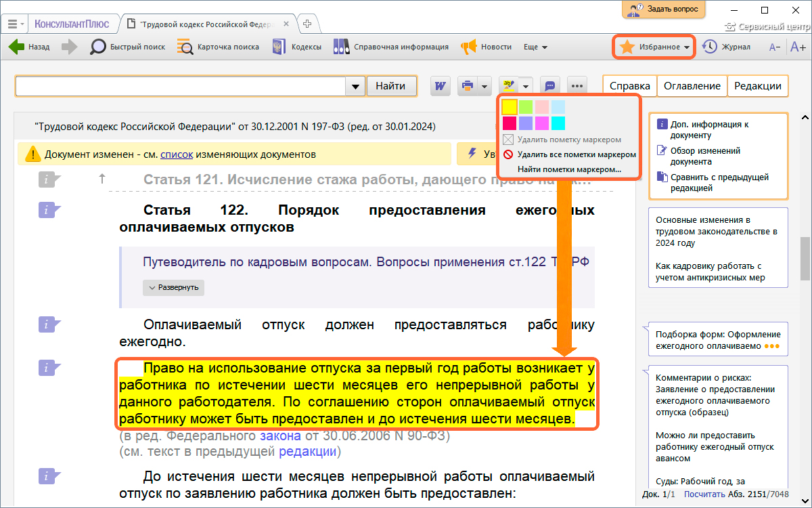Image resolution: width=812 pixels, height=508 pixels.
Task: Open the Сервисный центр link
Action: (766, 28)
